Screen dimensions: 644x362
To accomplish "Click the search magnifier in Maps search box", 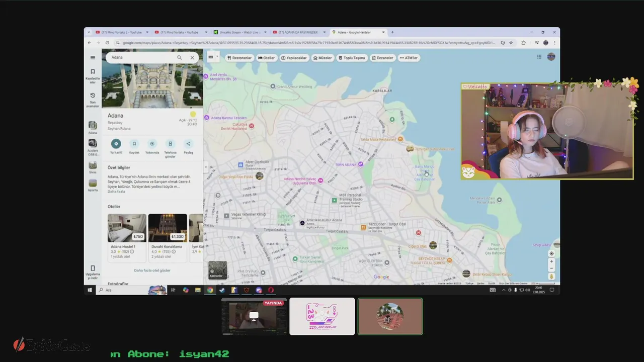I will pos(179,57).
